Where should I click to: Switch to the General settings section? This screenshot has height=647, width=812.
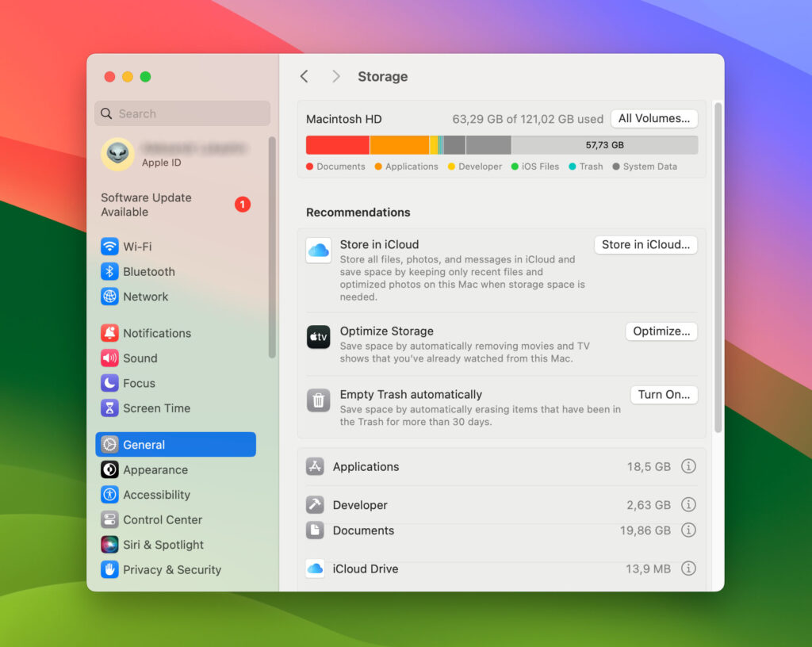tap(145, 444)
